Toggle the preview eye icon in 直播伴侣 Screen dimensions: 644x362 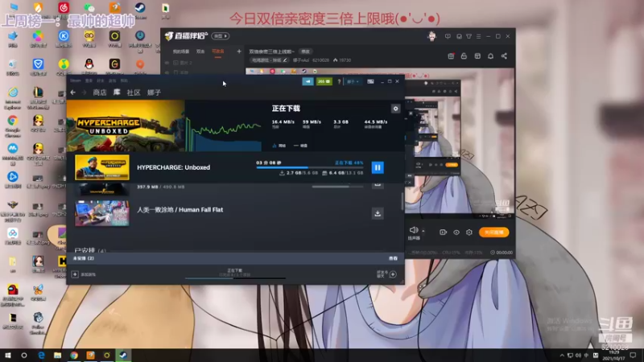456,232
